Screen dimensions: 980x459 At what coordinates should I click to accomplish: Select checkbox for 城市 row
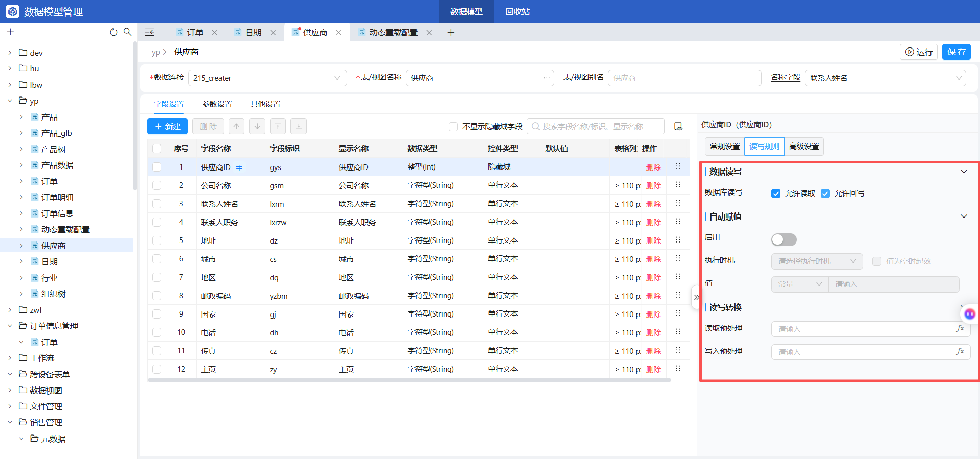157,259
